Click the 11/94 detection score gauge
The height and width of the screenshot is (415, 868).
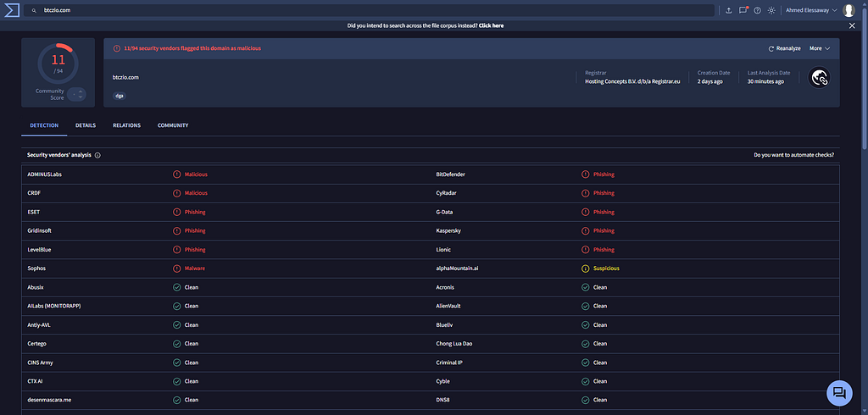point(58,64)
